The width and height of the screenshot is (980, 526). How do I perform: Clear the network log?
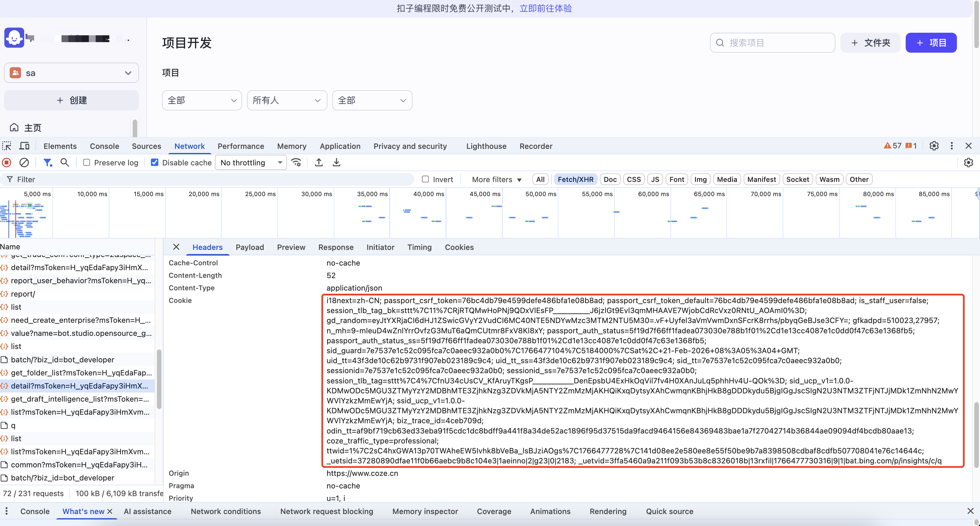24,163
